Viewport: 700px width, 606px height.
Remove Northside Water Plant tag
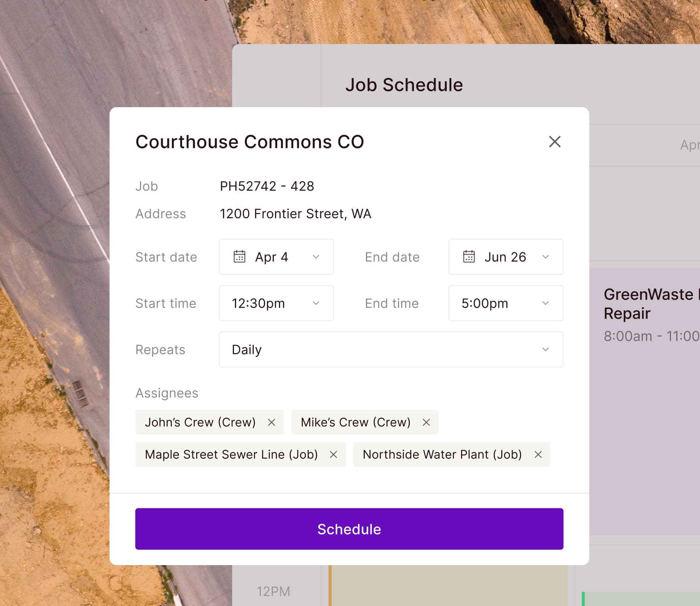538,455
